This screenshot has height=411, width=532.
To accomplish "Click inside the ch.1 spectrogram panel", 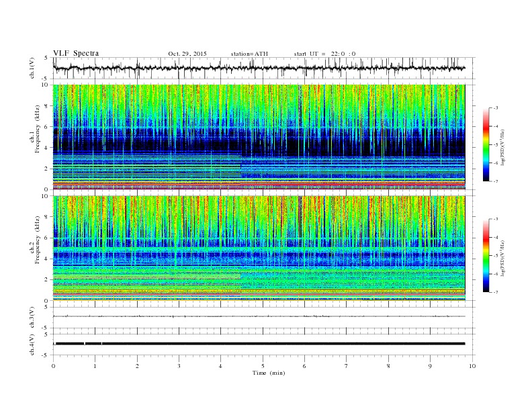I will [x=259, y=137].
